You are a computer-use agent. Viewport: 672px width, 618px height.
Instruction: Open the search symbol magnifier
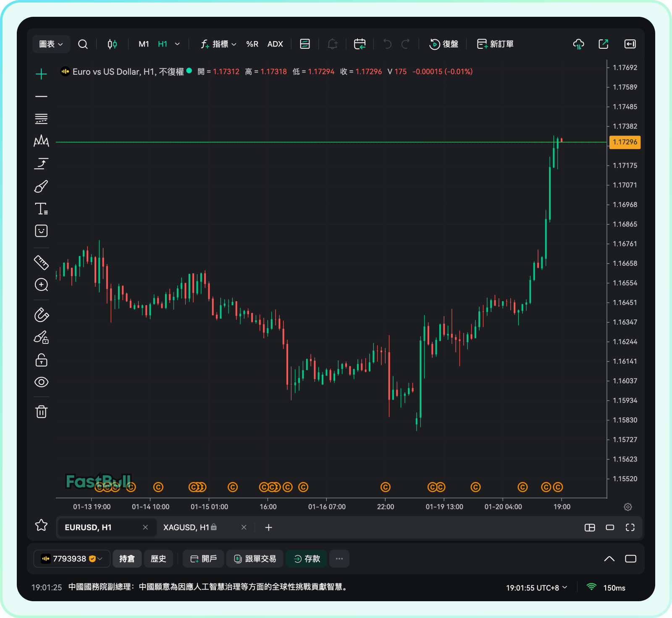coord(83,44)
